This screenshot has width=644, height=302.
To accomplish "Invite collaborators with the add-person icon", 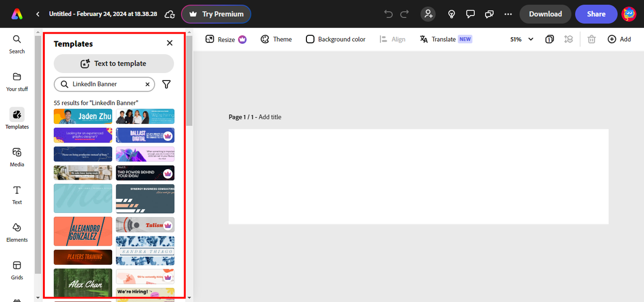I will pyautogui.click(x=429, y=14).
